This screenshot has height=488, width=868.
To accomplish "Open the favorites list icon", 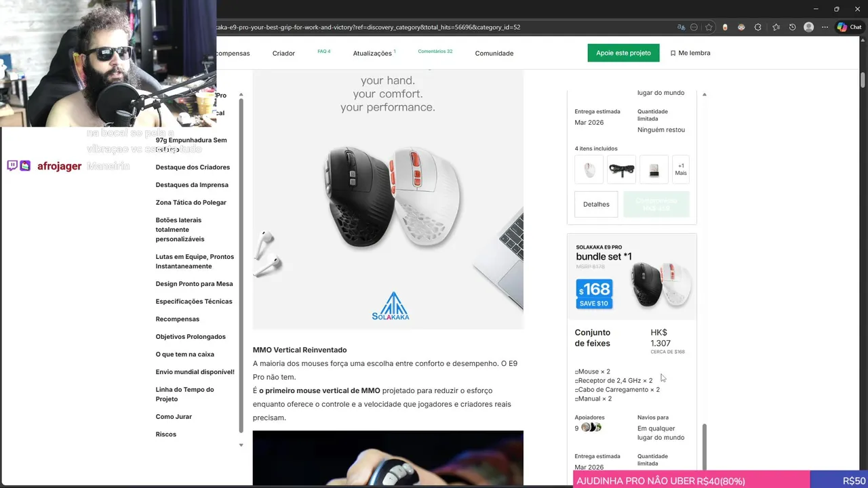I will (x=775, y=27).
